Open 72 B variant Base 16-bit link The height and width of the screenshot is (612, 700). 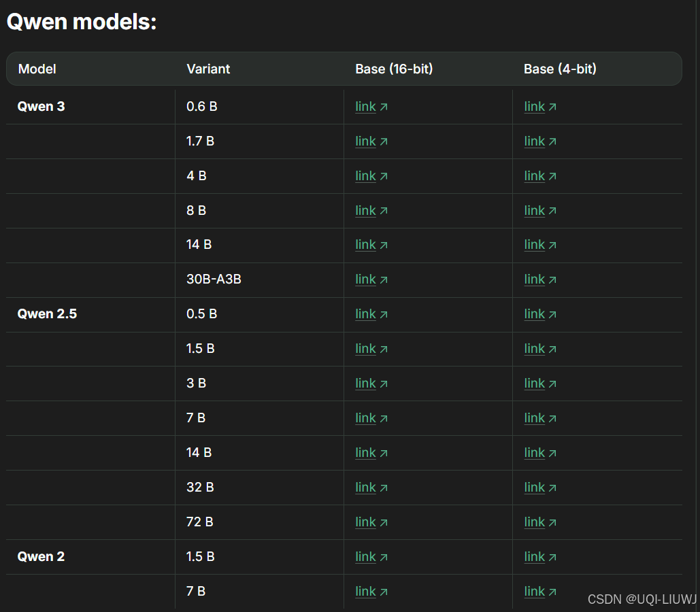point(371,522)
